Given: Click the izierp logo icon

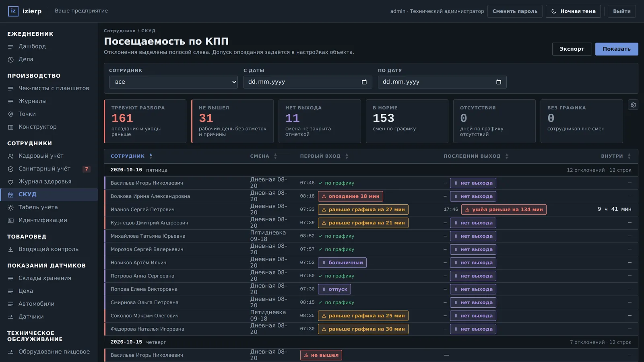Looking at the screenshot, I should tap(13, 11).
